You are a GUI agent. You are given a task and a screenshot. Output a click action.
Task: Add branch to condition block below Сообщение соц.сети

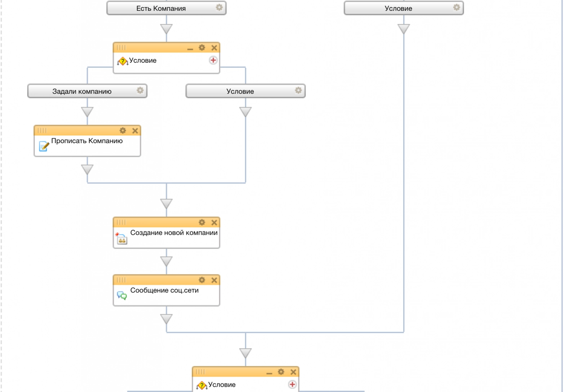[292, 384]
